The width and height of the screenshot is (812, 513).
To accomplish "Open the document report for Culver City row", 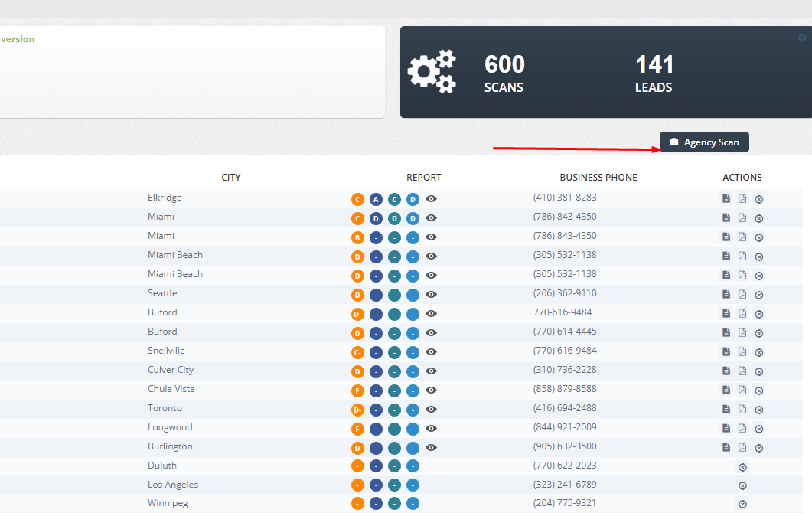I will pyautogui.click(x=726, y=371).
